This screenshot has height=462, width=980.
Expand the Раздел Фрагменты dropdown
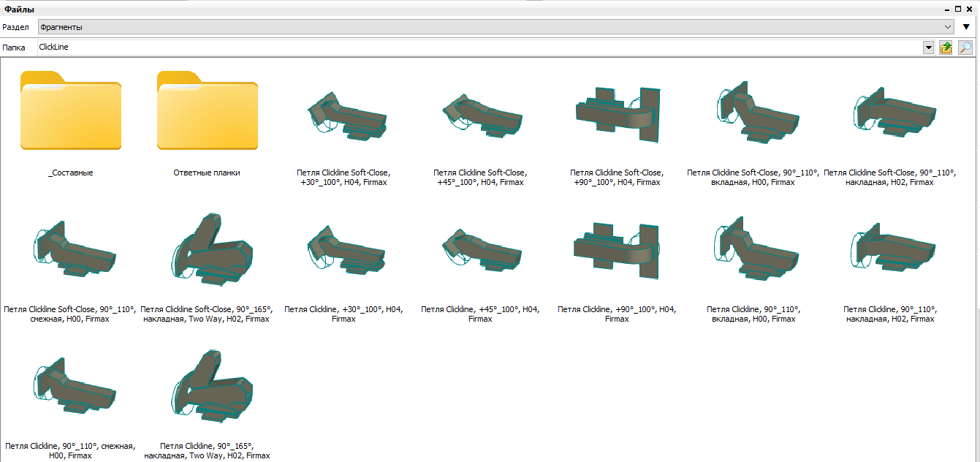949,27
